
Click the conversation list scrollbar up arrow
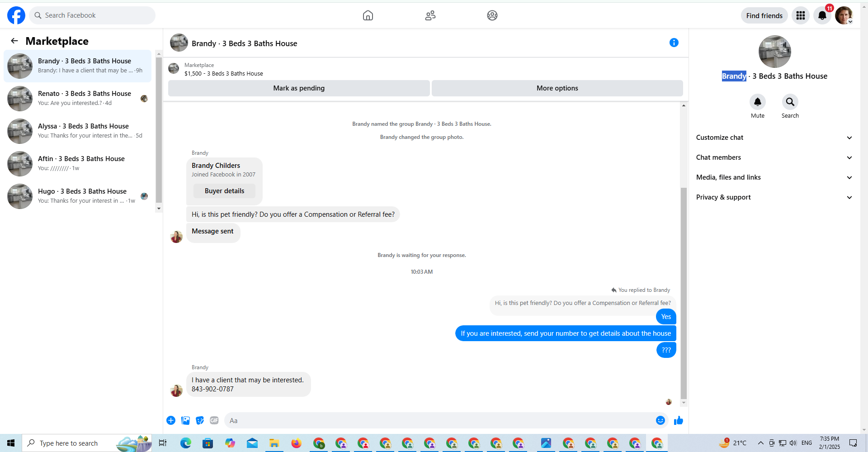click(159, 53)
